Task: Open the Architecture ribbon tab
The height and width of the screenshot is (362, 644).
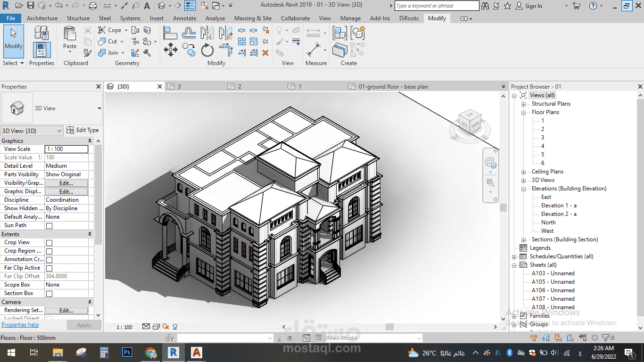Action: pyautogui.click(x=42, y=18)
